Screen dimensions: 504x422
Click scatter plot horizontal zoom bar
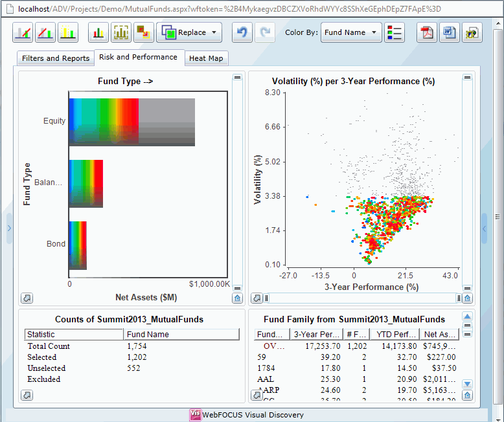click(x=363, y=298)
